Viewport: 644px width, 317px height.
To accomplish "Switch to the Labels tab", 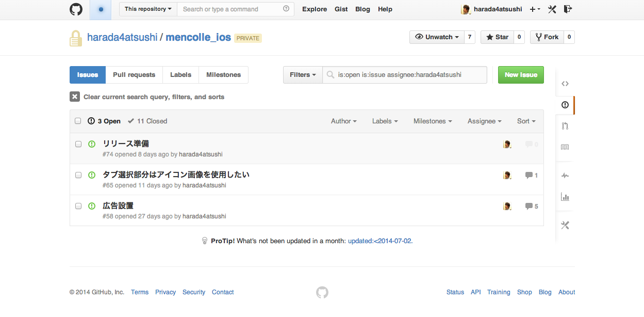I will [x=180, y=74].
